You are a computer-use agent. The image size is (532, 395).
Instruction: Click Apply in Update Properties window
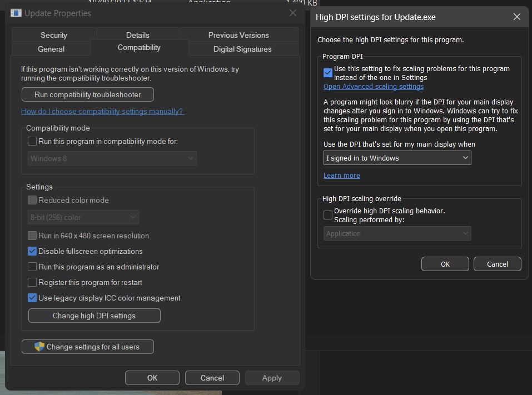272,378
